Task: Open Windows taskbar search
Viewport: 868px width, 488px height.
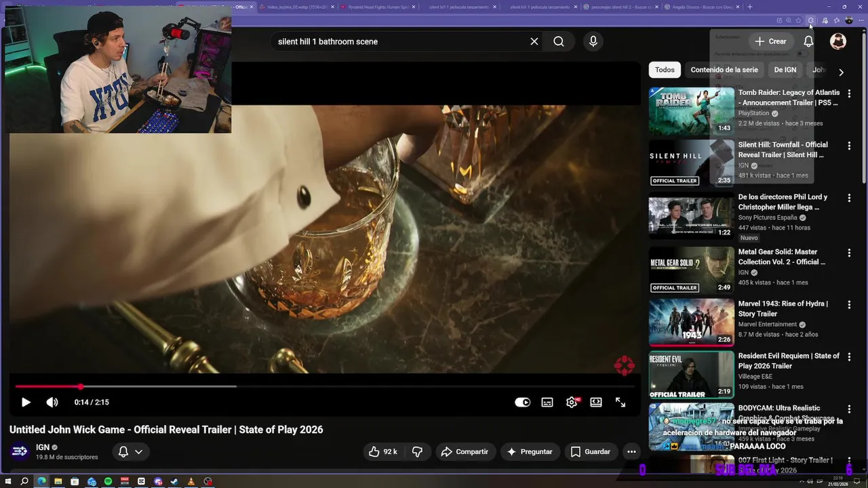Action: coord(24,481)
